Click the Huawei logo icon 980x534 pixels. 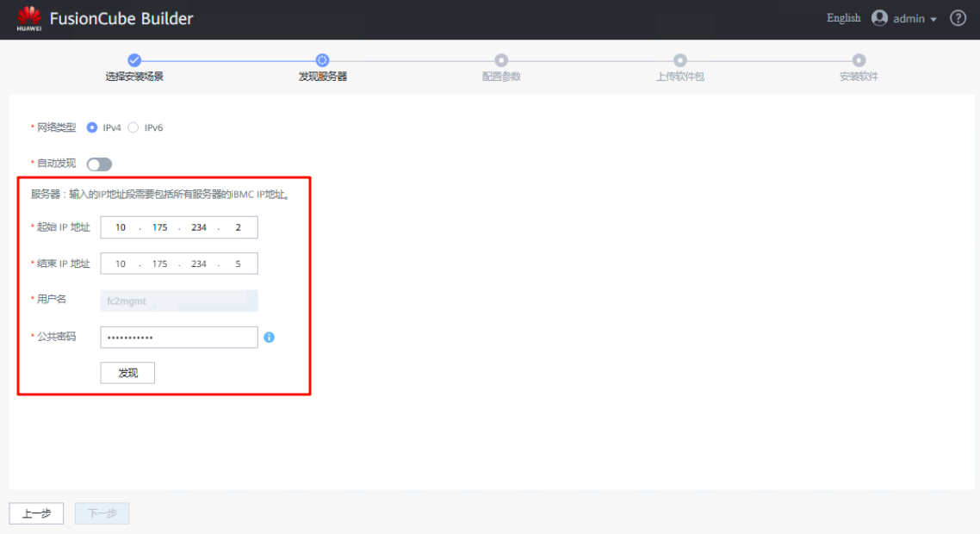coord(28,19)
